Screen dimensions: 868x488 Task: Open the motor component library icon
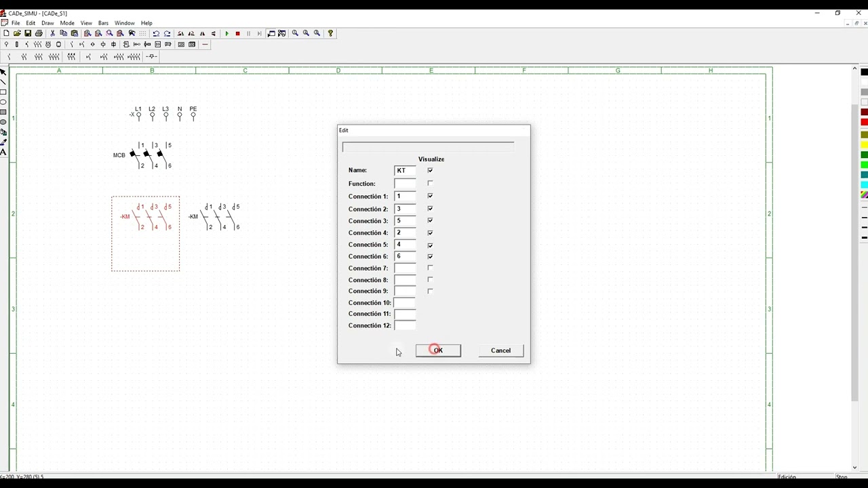48,45
